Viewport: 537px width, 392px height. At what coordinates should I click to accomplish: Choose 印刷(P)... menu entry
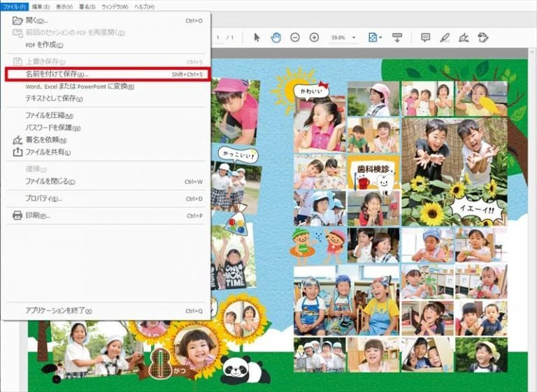coord(107,216)
